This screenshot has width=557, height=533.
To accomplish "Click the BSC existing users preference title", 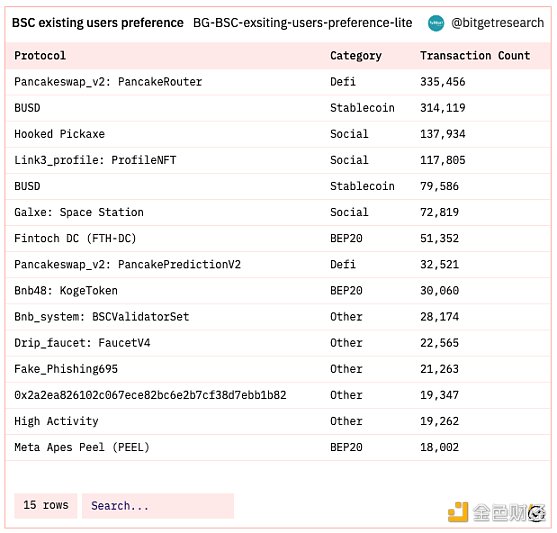I will (98, 23).
